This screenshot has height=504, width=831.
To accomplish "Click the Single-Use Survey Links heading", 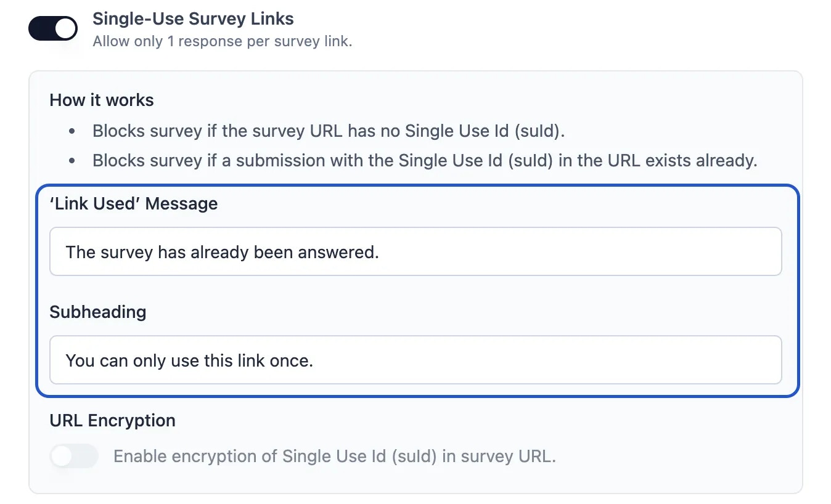I will [x=193, y=18].
